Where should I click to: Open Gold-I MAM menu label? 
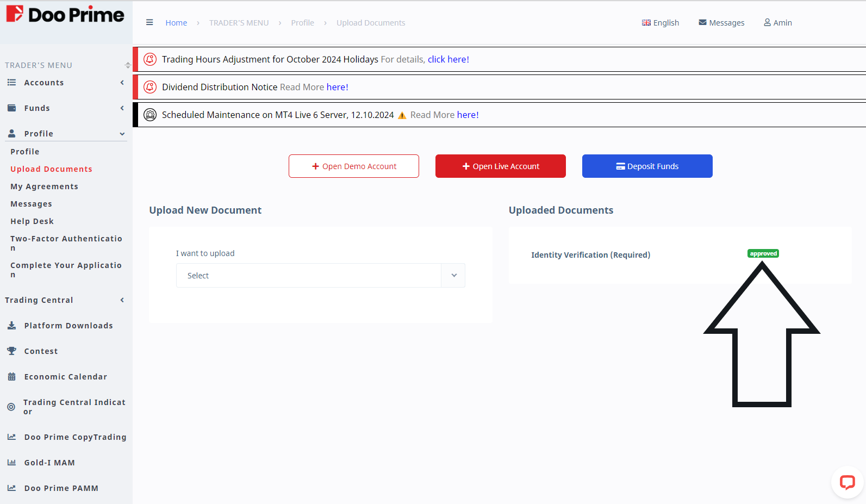(x=49, y=463)
